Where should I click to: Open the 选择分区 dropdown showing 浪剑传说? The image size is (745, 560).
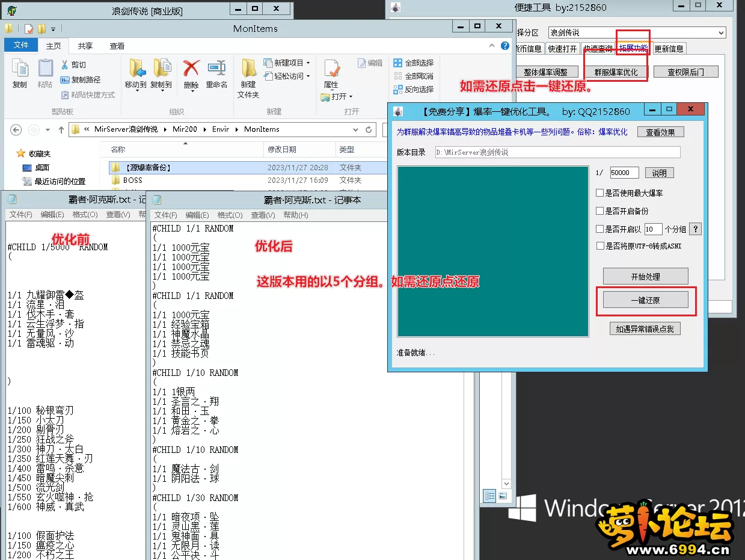point(637,32)
